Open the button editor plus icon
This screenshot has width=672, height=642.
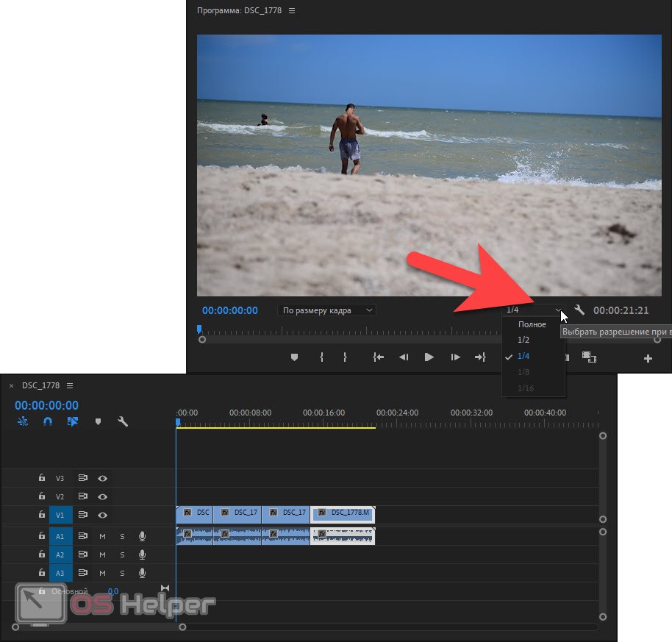click(x=648, y=358)
